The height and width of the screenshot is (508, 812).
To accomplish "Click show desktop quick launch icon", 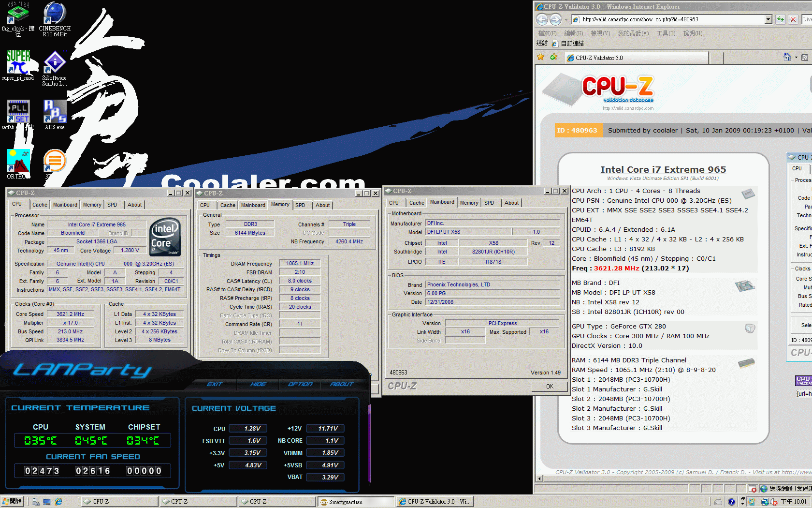I will point(47,502).
